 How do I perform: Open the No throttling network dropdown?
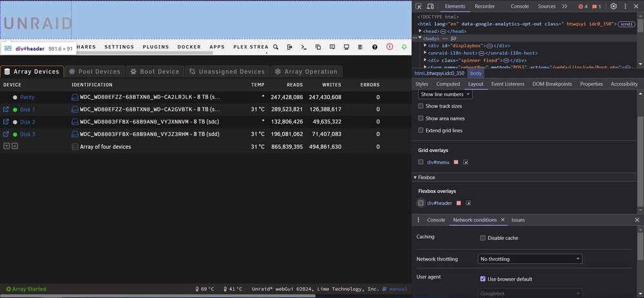530,259
